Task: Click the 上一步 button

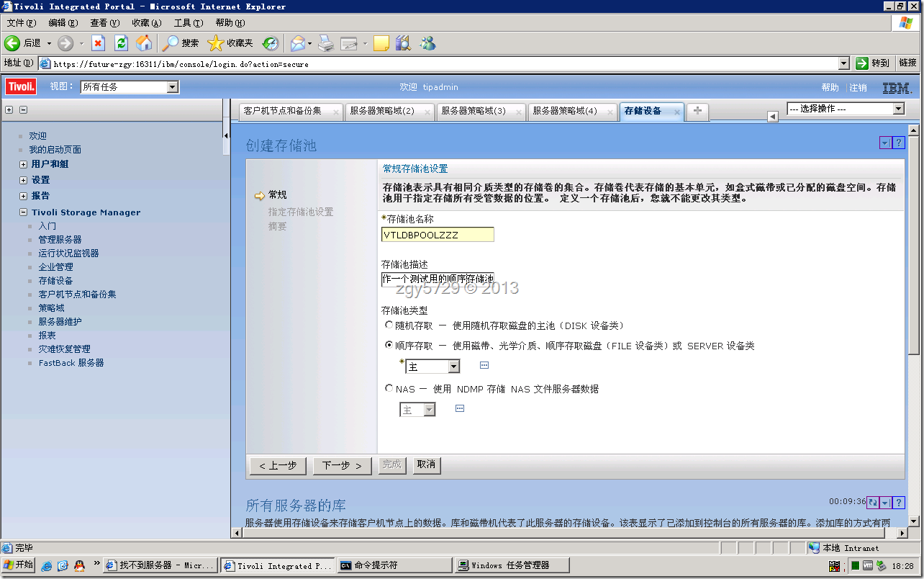Action: 278,466
